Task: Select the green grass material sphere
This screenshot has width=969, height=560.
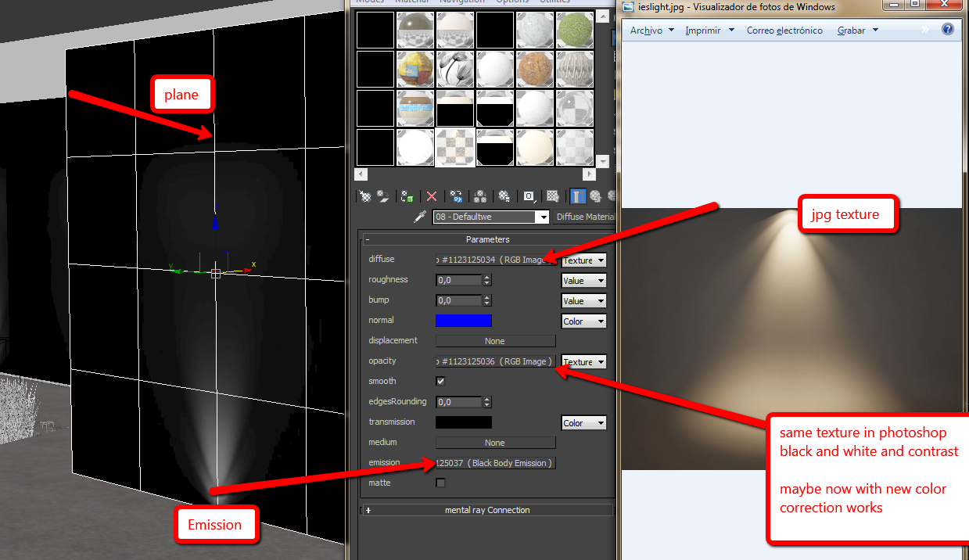Action: coord(575,29)
